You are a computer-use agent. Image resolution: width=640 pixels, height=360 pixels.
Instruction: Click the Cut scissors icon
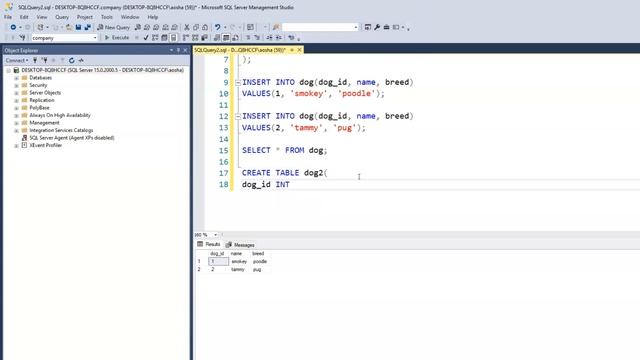[187, 27]
